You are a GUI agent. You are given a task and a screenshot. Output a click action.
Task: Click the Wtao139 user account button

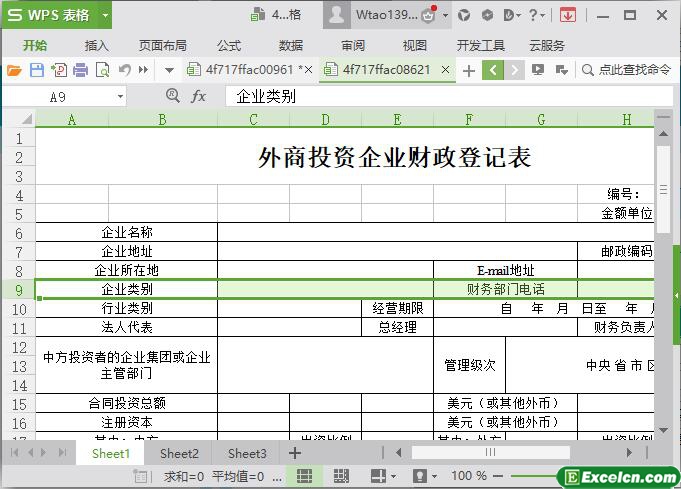(x=384, y=15)
